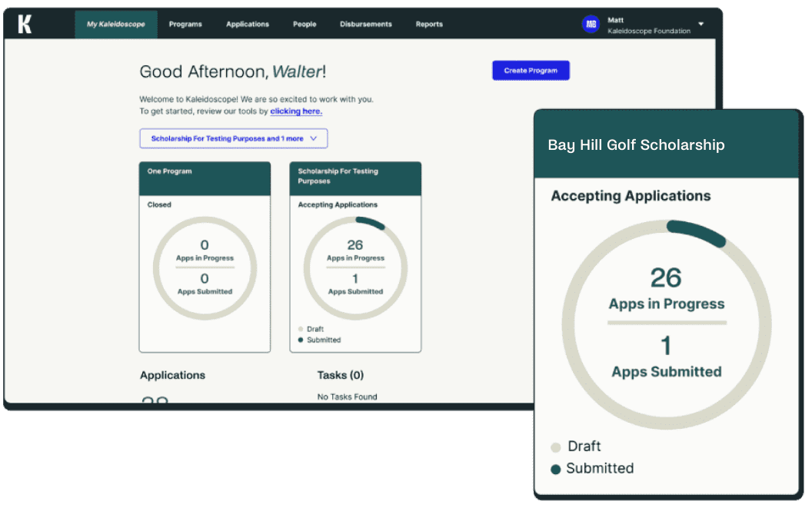Expand the account menu caret

(x=701, y=24)
